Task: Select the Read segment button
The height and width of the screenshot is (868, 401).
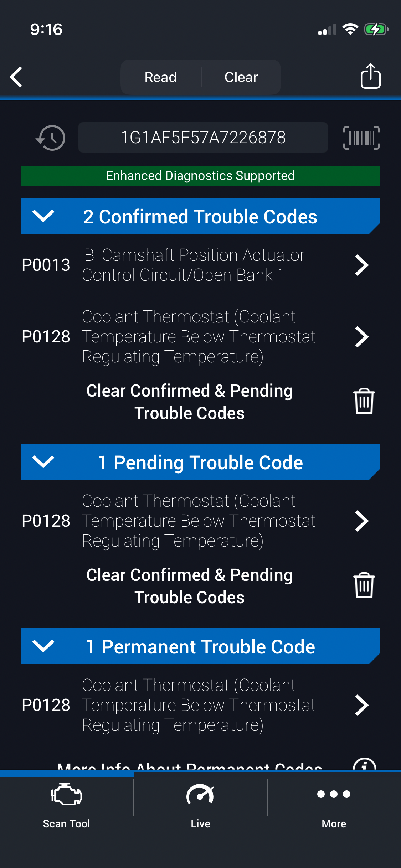Action: (161, 77)
